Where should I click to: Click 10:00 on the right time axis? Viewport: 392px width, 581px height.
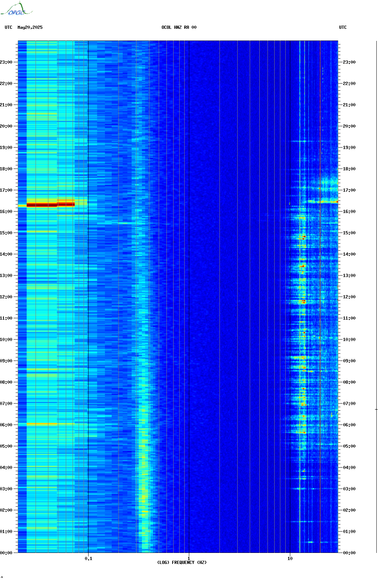click(x=349, y=340)
